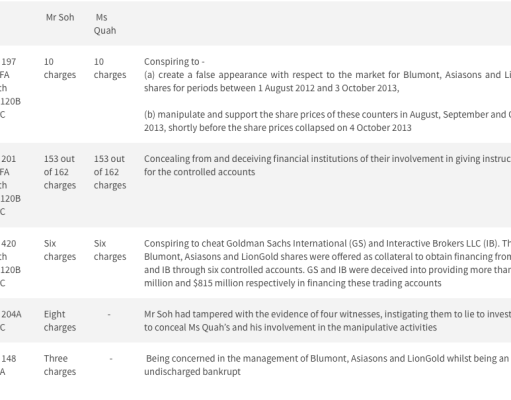Click the Mr Soh column header

pyautogui.click(x=60, y=17)
